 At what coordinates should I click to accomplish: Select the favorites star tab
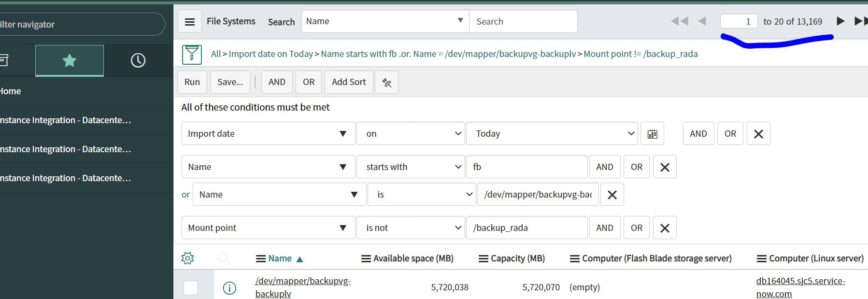coord(70,60)
